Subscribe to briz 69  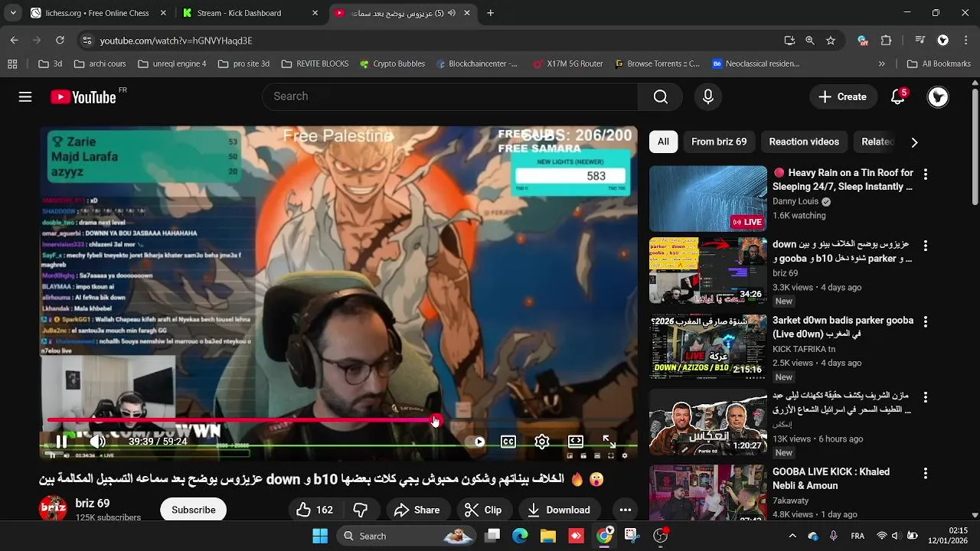click(x=194, y=510)
